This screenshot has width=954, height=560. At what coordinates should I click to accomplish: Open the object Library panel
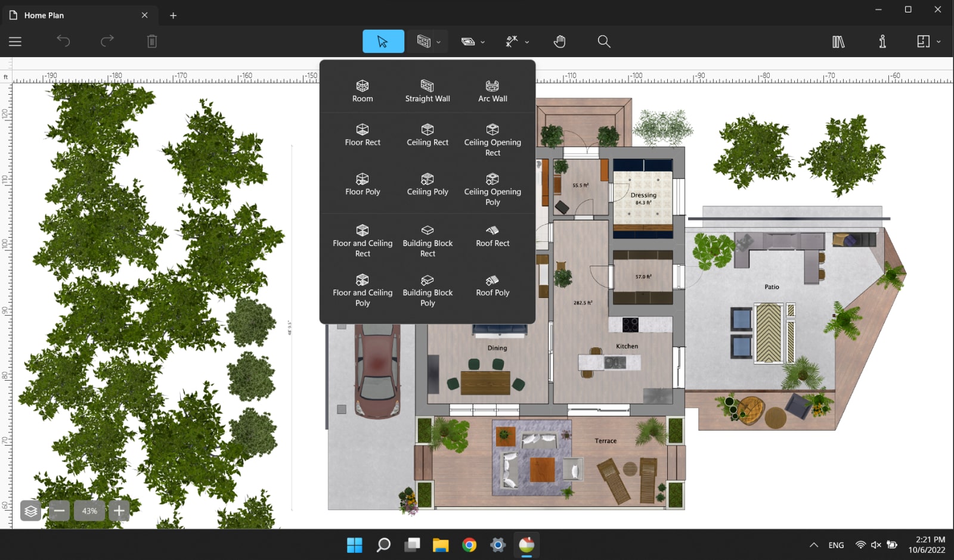click(838, 41)
